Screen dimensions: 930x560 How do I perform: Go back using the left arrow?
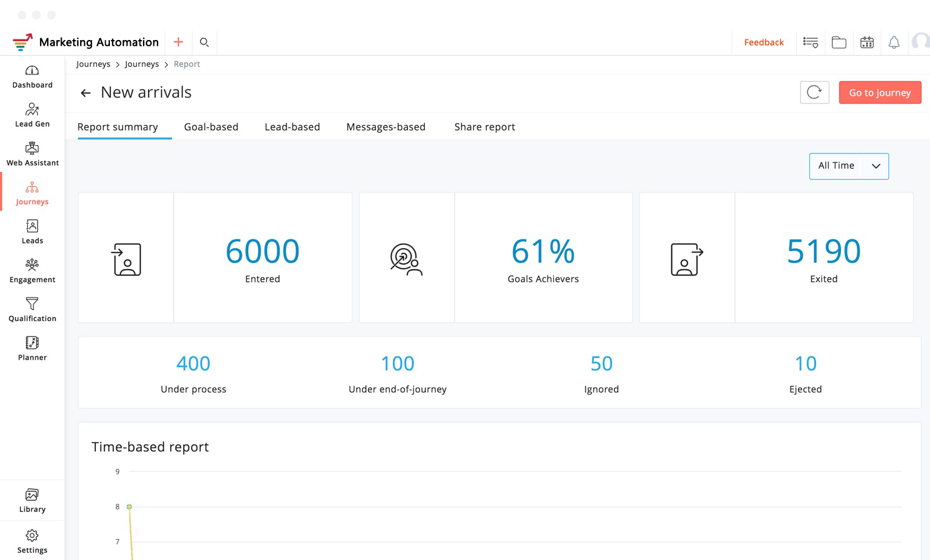point(85,93)
